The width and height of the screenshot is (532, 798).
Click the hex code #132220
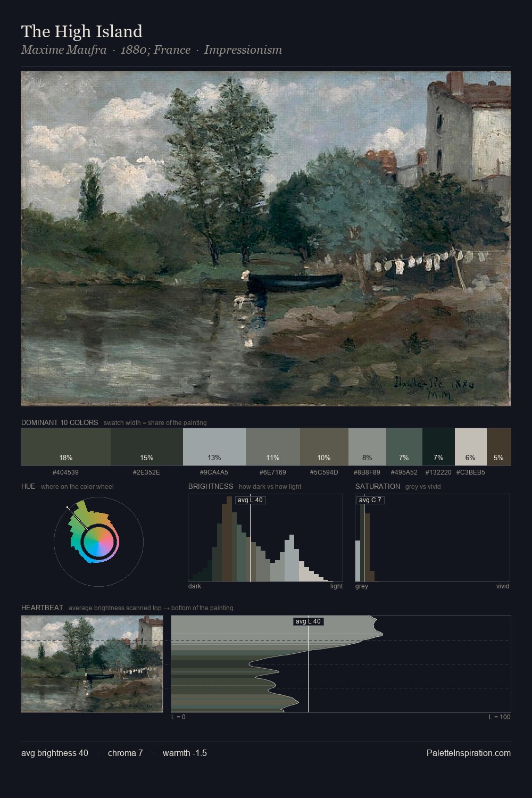(438, 472)
